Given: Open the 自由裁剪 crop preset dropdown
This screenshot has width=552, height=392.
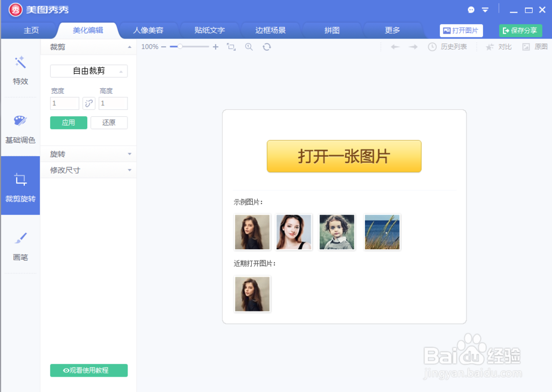Looking at the screenshot, I should 89,71.
